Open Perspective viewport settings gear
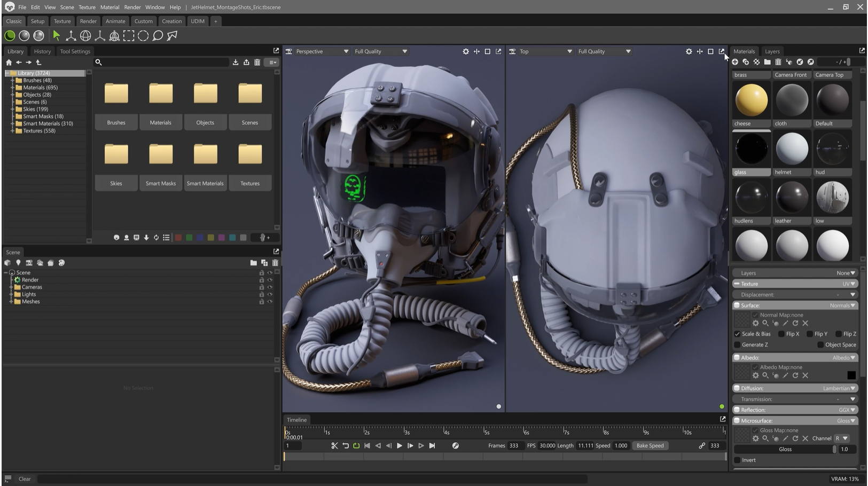This screenshot has width=868, height=486. tap(465, 52)
